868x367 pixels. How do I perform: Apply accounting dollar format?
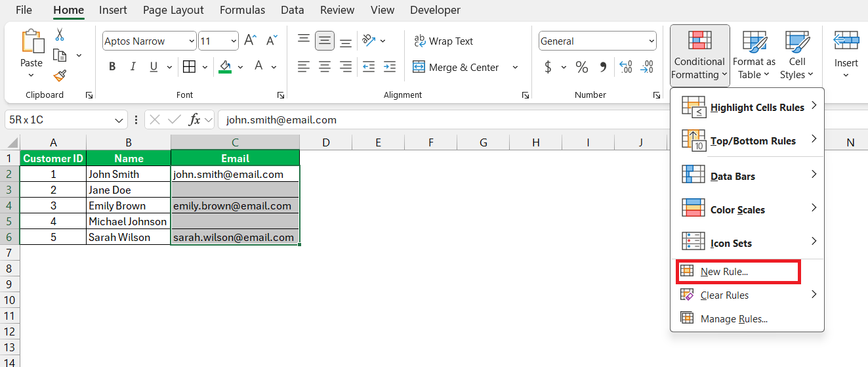click(548, 67)
